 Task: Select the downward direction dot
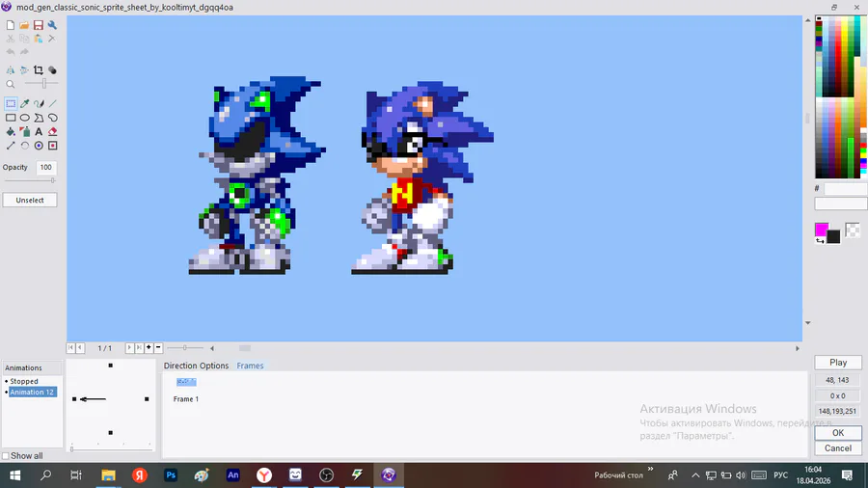[111, 433]
